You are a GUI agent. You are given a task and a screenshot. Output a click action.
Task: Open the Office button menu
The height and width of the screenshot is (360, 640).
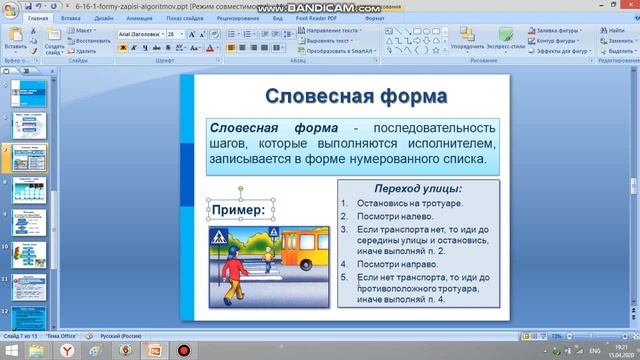10,11
